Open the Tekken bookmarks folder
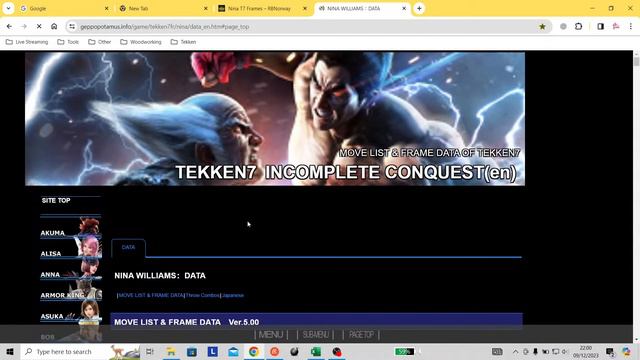 point(184,42)
